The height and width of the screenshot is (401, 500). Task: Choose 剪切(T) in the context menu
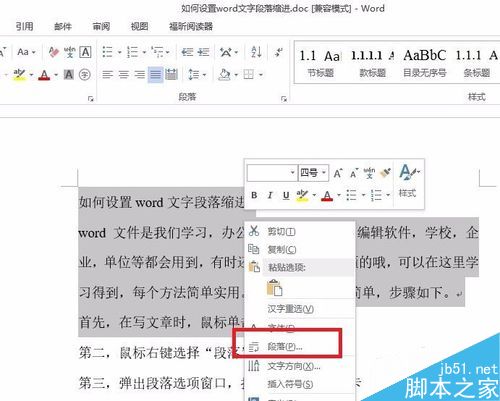pos(300,231)
